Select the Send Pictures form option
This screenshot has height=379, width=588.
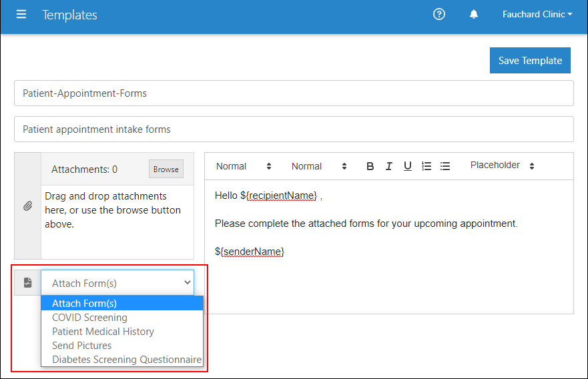tap(122, 345)
